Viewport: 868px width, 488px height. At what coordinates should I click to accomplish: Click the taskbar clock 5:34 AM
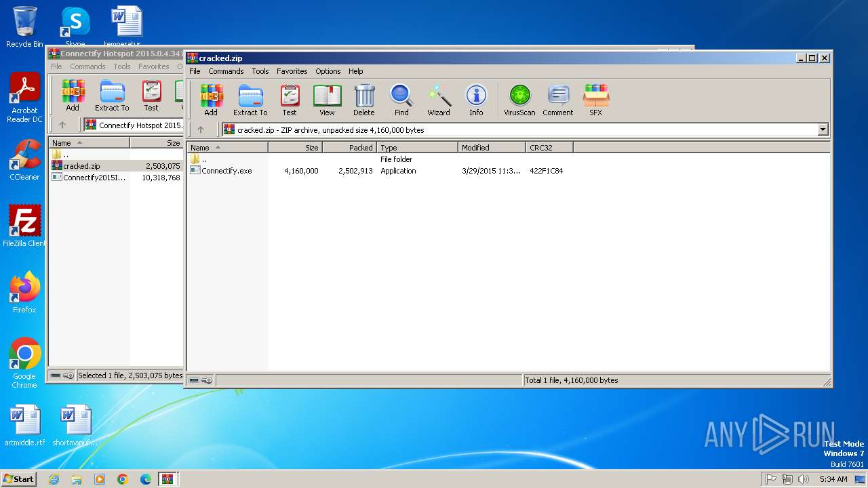833,479
